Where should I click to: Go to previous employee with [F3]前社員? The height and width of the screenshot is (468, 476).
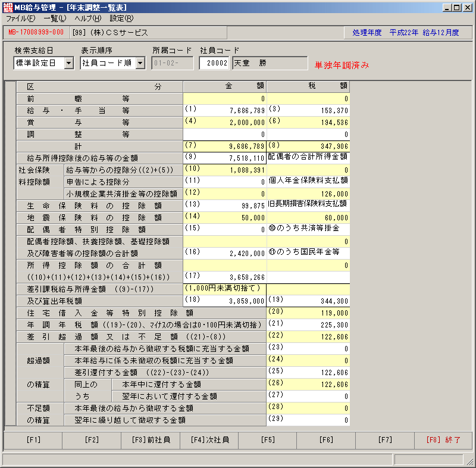click(151, 440)
